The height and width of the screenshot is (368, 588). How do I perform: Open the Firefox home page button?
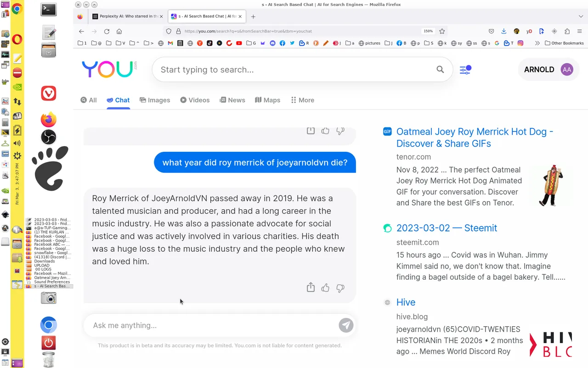click(x=119, y=31)
